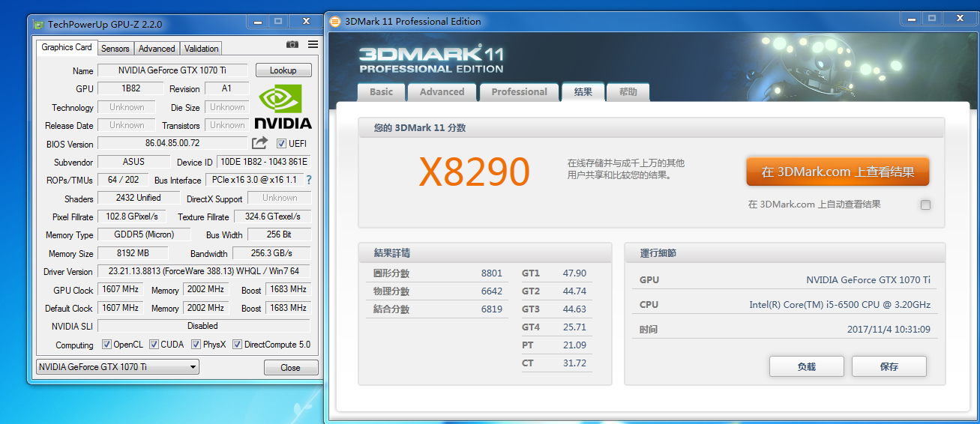
Task: Click the Shaders 2432 Unified field
Action: [x=139, y=198]
